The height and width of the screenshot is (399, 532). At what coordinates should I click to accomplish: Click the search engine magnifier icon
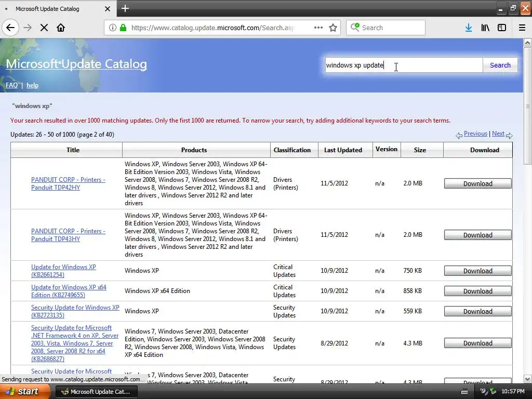355,27
